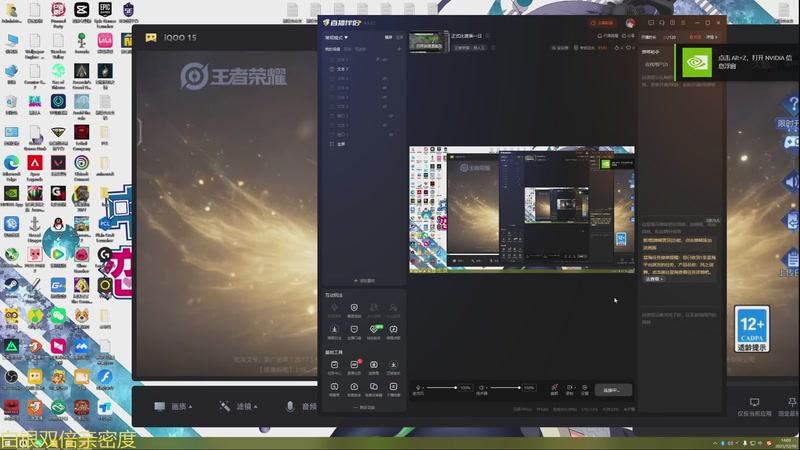Viewport: 800px width, 450px height.
Task: Open speaker device dropdown arrow
Action: tap(487, 388)
